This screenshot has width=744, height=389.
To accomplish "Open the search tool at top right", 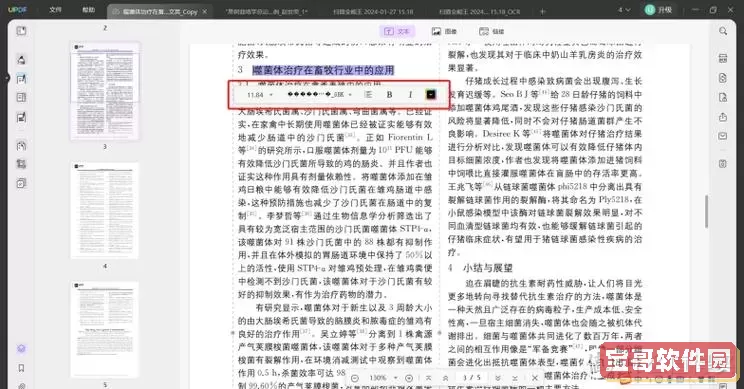I will [x=723, y=31].
